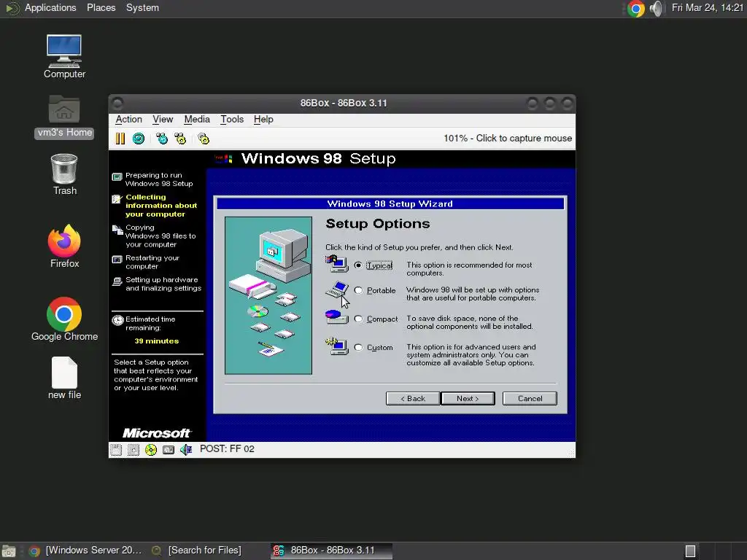This screenshot has width=747, height=560.
Task: Click the second floppy drive status bar icon
Action: click(133, 449)
